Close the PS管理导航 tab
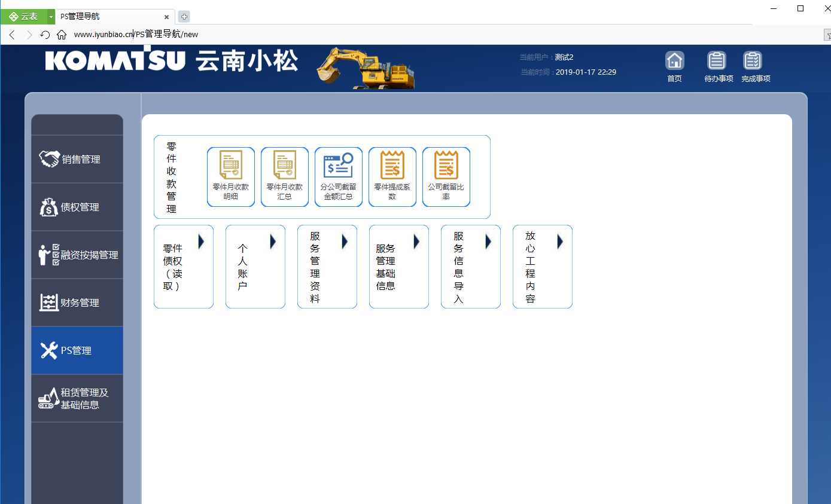Image resolution: width=831 pixels, height=504 pixels. click(168, 17)
